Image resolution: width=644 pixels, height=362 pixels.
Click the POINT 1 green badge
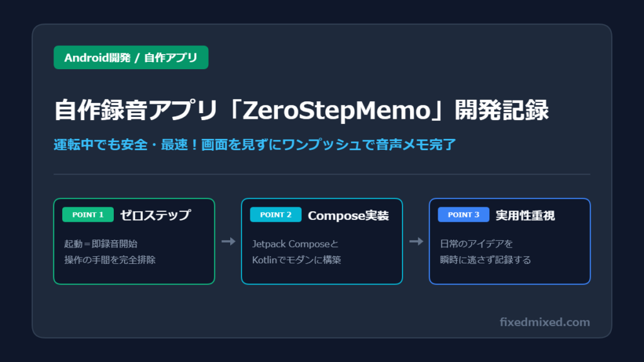tap(88, 215)
